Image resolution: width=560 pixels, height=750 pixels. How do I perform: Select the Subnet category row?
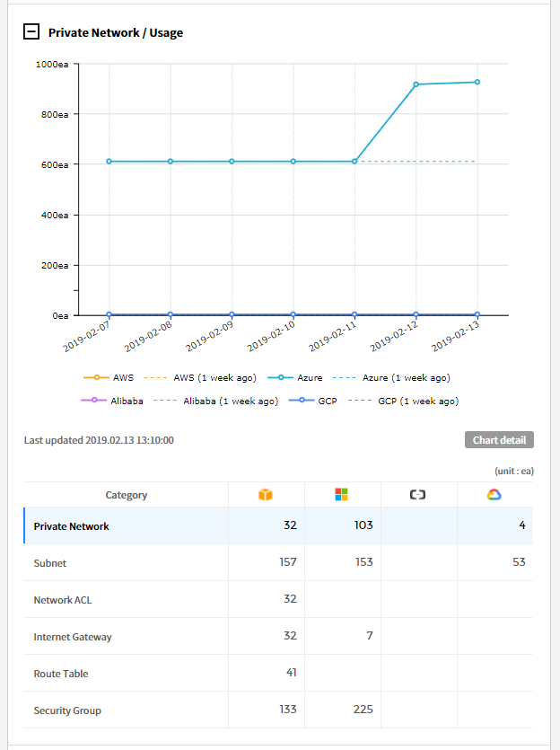50,563
